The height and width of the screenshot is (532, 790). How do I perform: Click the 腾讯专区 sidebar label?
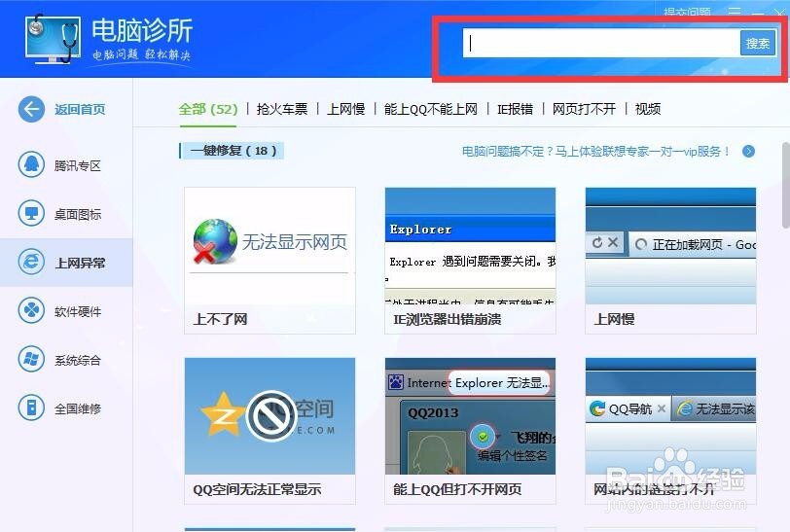click(78, 165)
